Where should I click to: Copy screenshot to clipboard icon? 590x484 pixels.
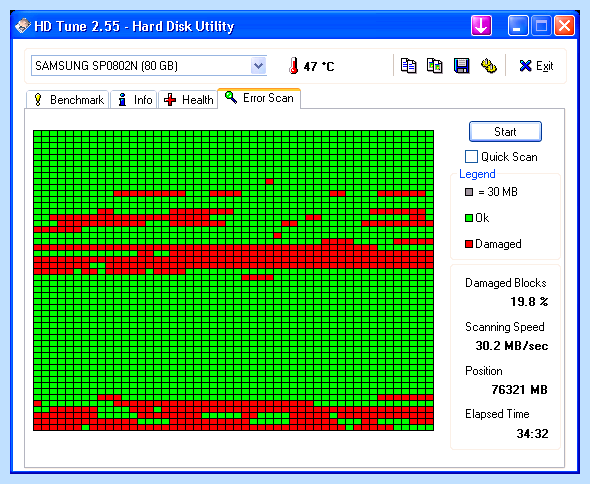click(435, 66)
